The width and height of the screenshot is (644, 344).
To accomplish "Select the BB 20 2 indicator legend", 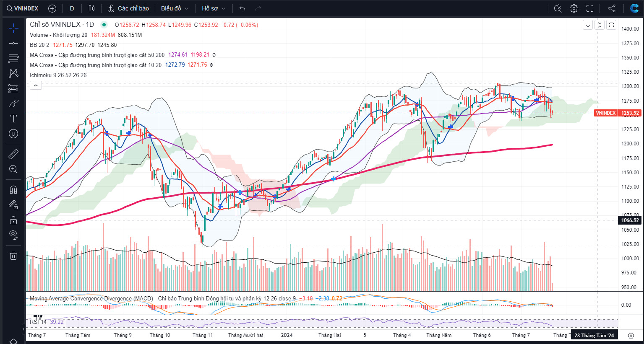I will click(x=39, y=45).
